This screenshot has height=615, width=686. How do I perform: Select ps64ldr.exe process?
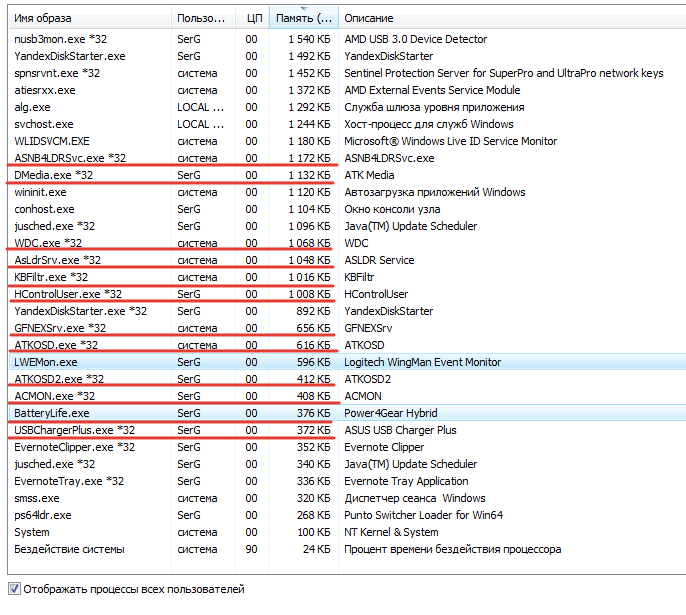pyautogui.click(x=42, y=515)
